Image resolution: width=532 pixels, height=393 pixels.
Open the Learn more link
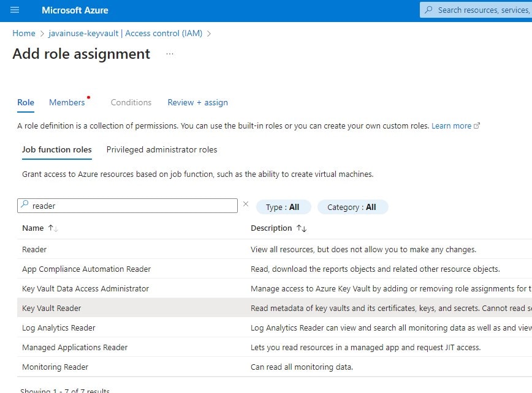click(x=455, y=125)
